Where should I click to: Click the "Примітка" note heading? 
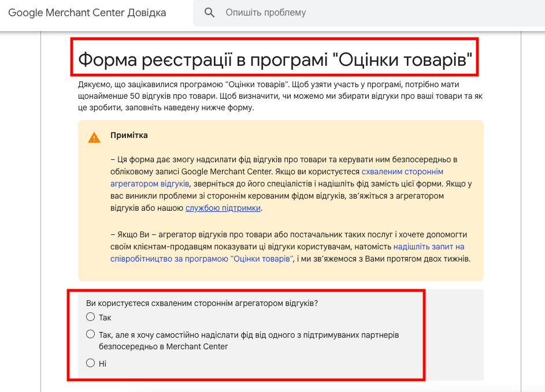(129, 135)
